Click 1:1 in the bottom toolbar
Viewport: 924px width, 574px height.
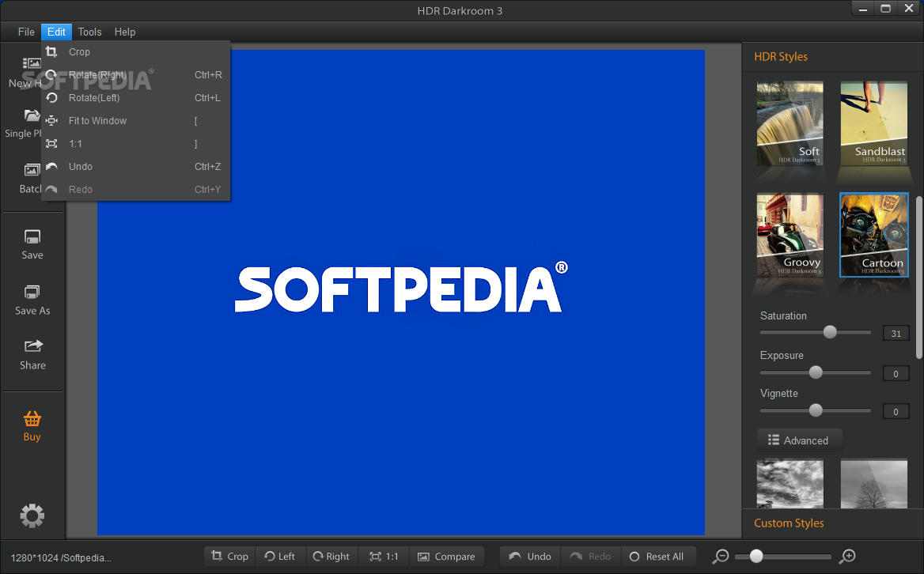coord(384,557)
